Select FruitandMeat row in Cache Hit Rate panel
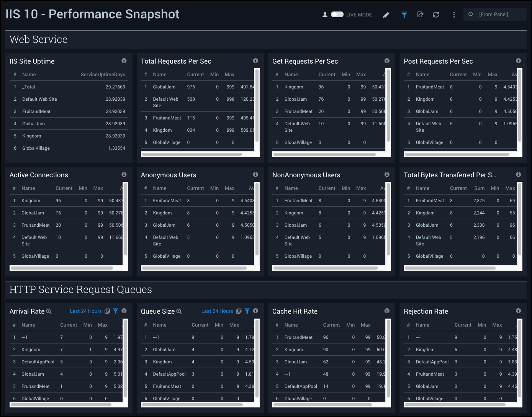 point(329,337)
